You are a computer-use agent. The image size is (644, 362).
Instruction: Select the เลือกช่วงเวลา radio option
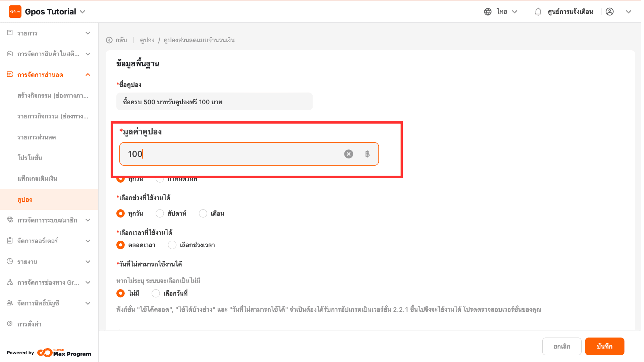click(172, 245)
